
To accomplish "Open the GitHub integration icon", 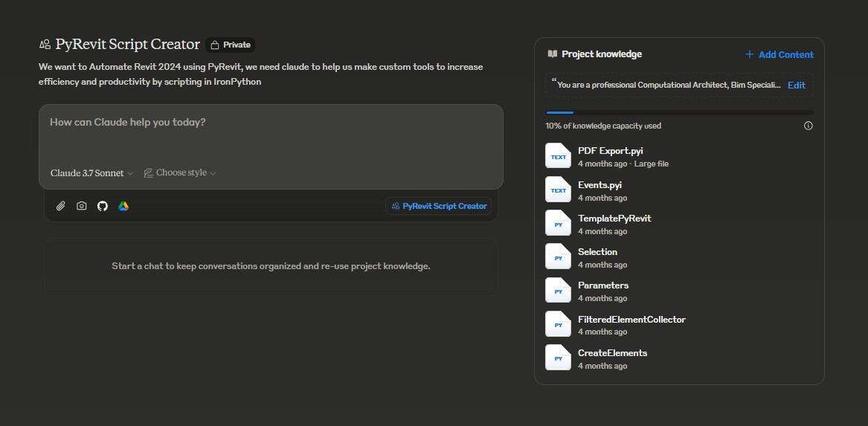I will tap(103, 206).
